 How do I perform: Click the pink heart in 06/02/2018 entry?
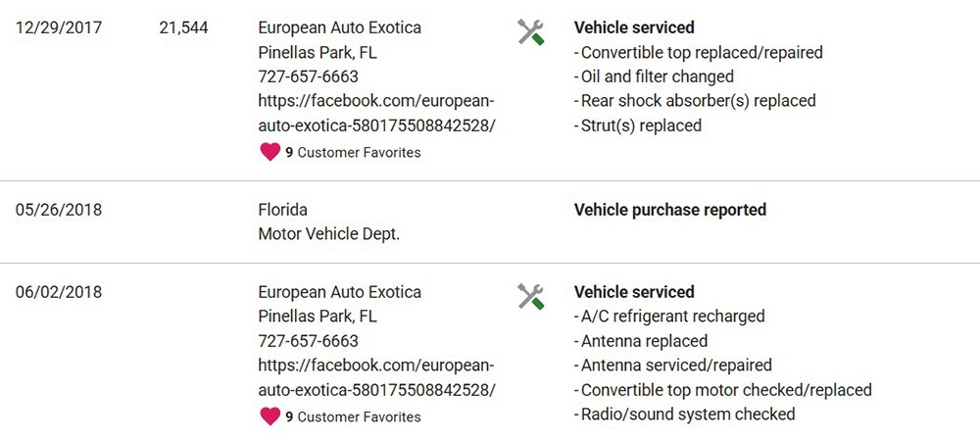270,417
